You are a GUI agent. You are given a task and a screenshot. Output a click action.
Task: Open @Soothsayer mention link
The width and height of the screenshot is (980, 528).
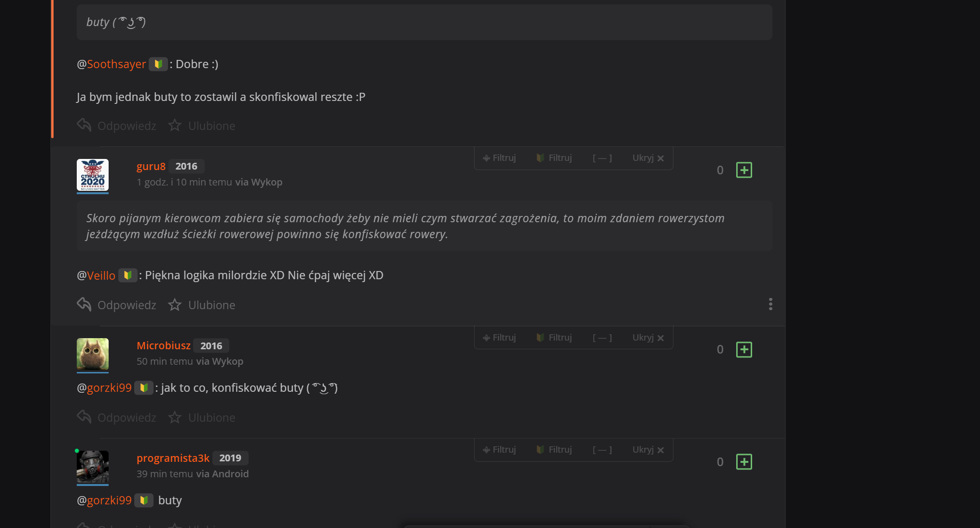(x=116, y=64)
